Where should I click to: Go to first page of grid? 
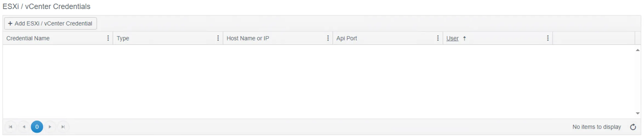point(10,127)
